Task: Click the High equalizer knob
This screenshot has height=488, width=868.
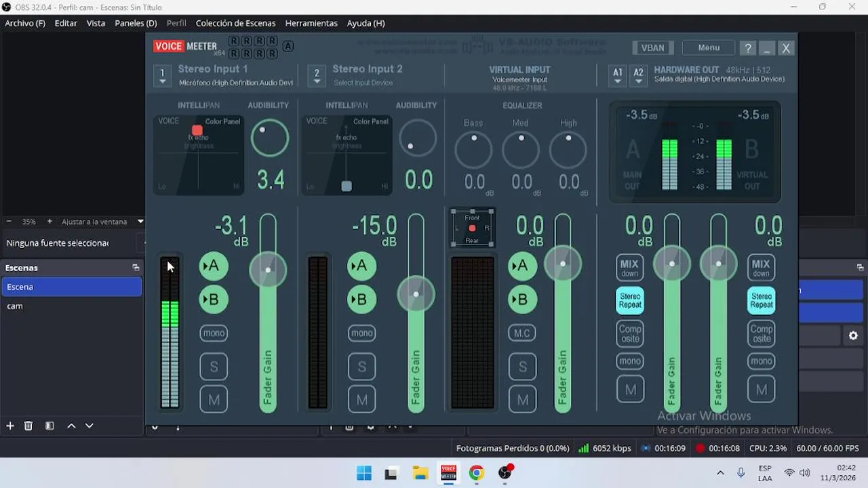Action: [x=568, y=150]
